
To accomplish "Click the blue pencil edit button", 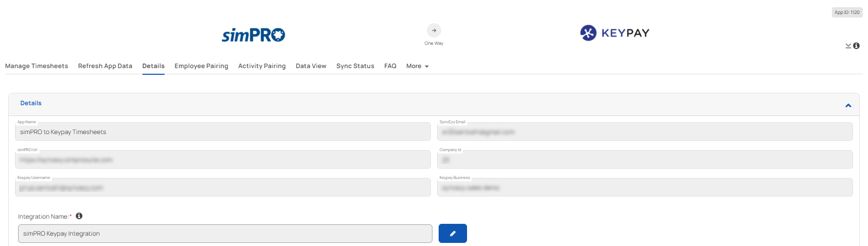I will [x=453, y=233].
